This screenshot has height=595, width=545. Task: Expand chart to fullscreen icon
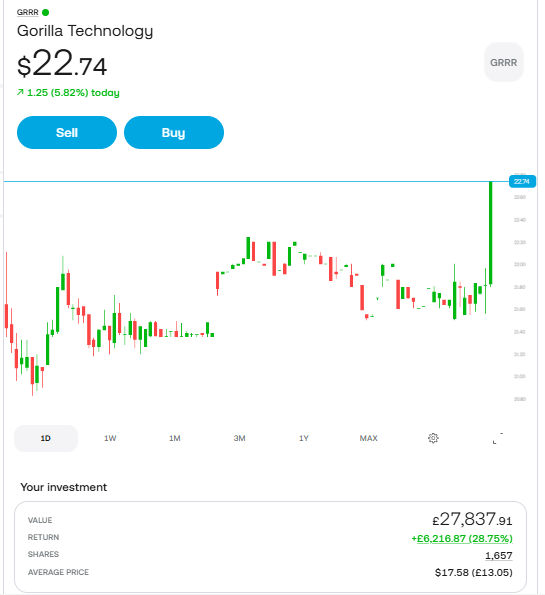tap(498, 438)
